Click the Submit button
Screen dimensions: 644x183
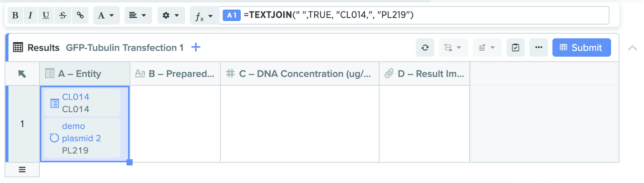point(581,48)
